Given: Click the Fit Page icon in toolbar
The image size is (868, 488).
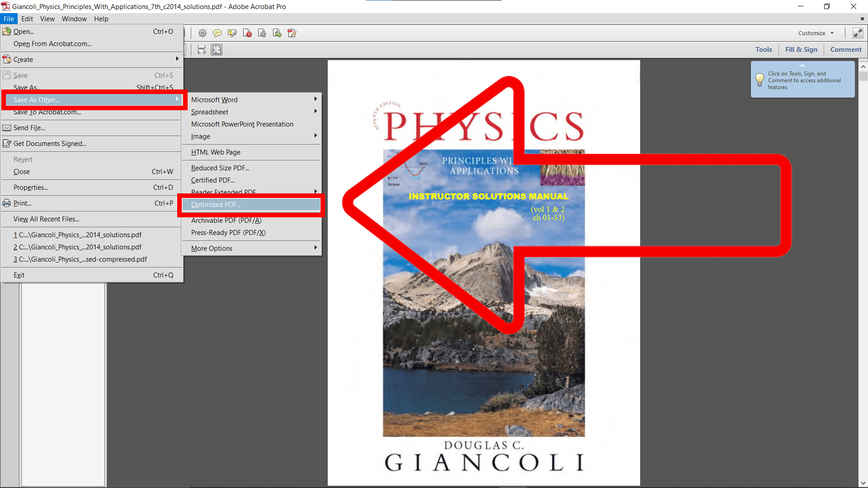Looking at the screenshot, I should coord(217,49).
